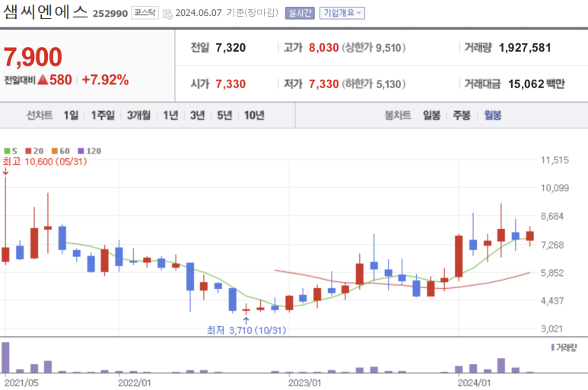Click the 거래량 1,927,581 value
The width and height of the screenshot is (588, 390).
(525, 48)
